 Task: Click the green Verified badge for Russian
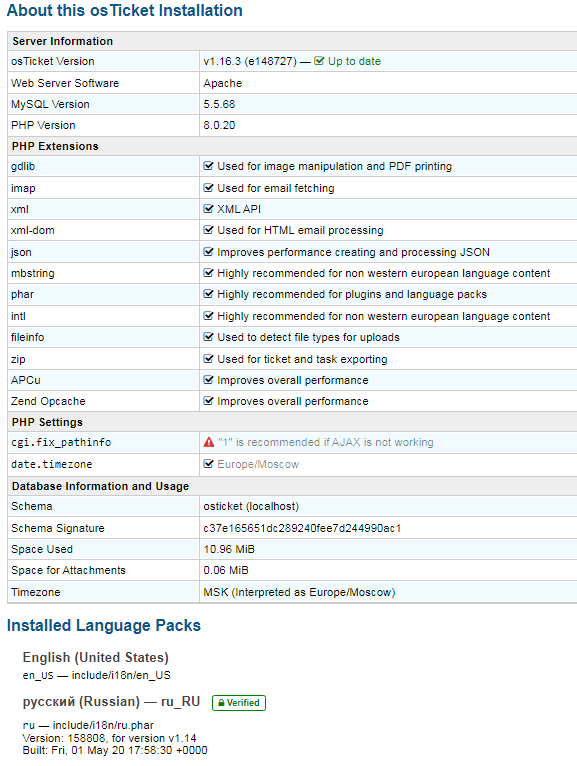(239, 702)
